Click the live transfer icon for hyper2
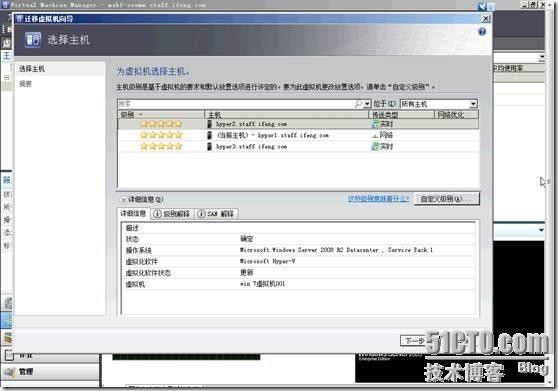 [375, 124]
